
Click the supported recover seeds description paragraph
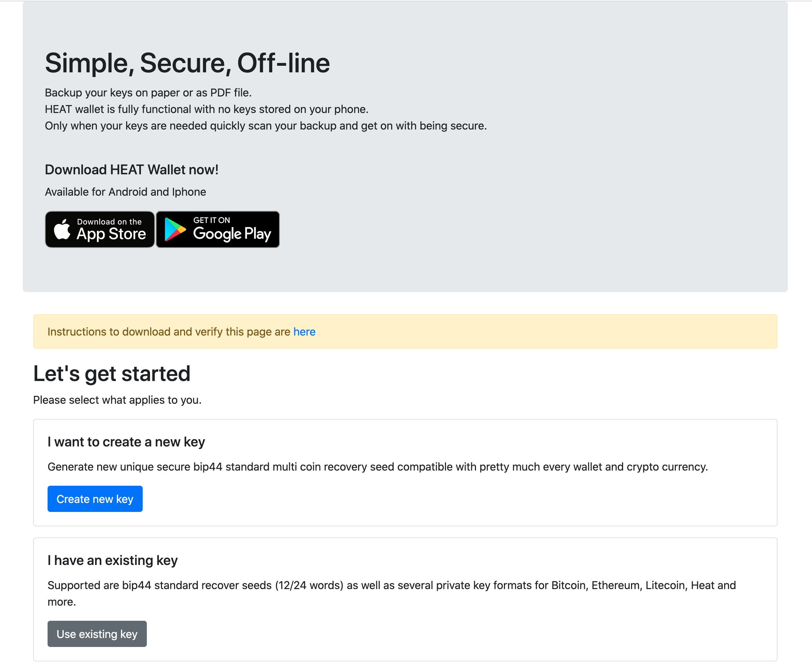(x=392, y=594)
